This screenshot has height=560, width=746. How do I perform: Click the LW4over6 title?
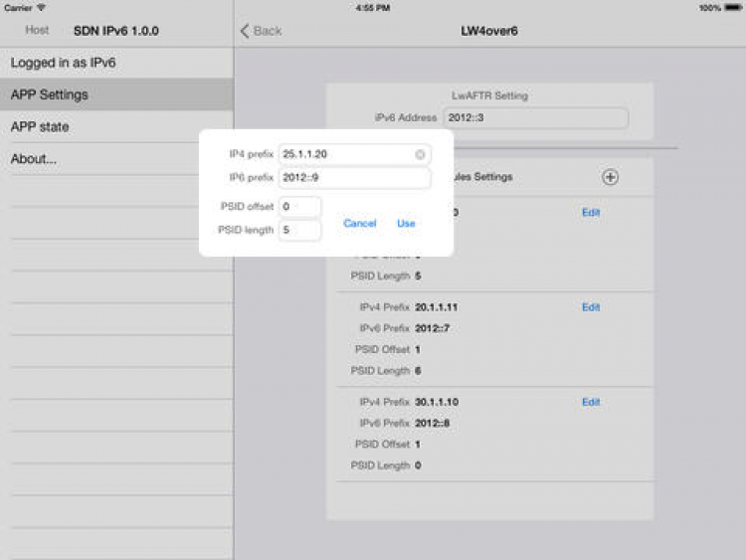coord(489,31)
